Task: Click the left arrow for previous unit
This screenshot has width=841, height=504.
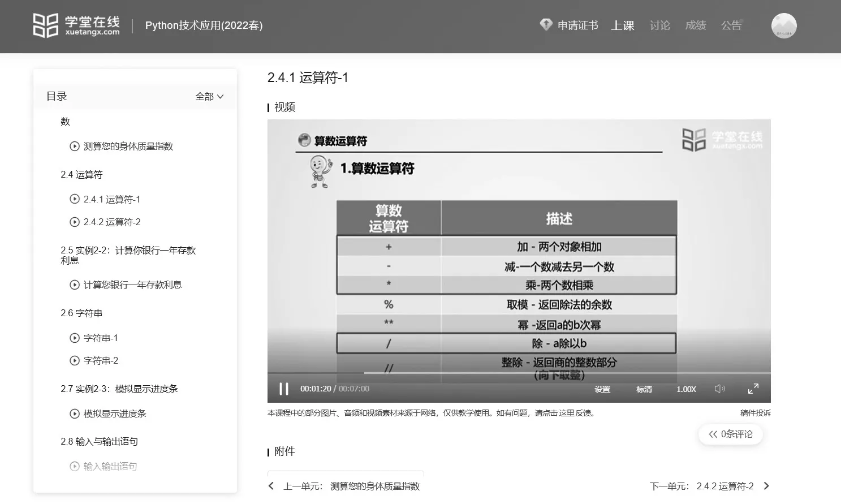Action: click(x=271, y=486)
